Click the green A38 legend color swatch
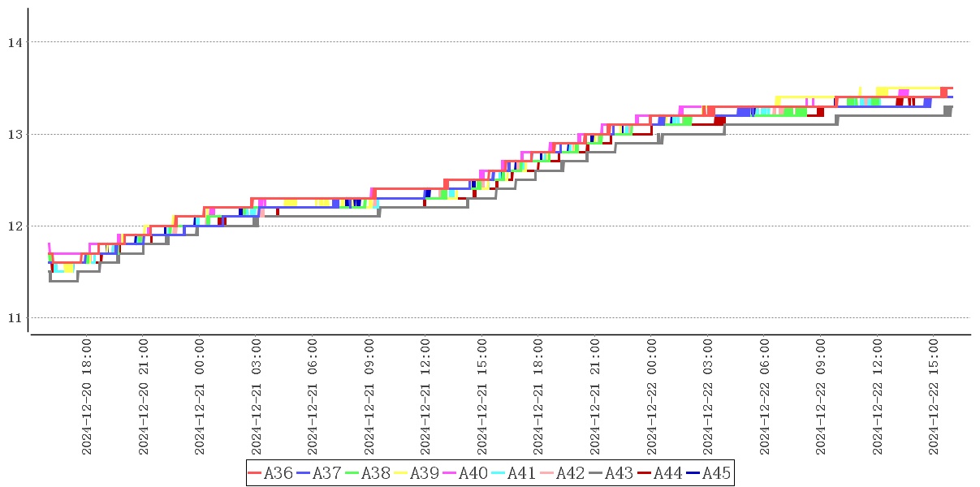The width and height of the screenshot is (980, 487). (353, 473)
